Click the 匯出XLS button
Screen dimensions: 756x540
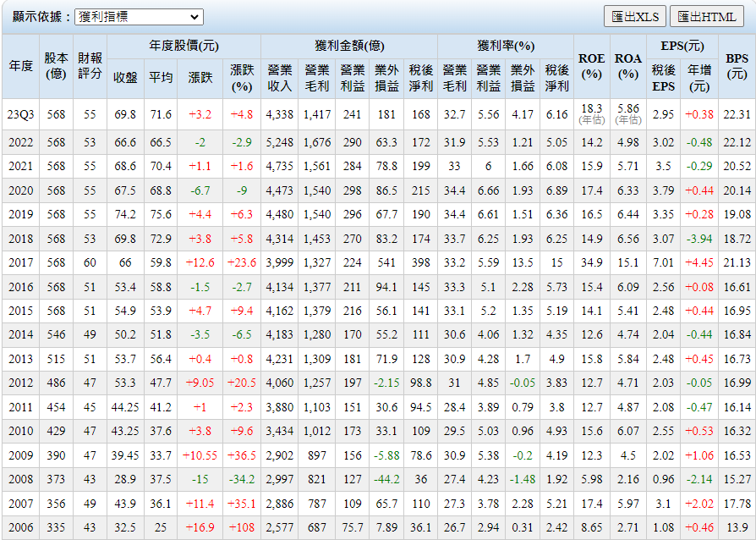[634, 17]
